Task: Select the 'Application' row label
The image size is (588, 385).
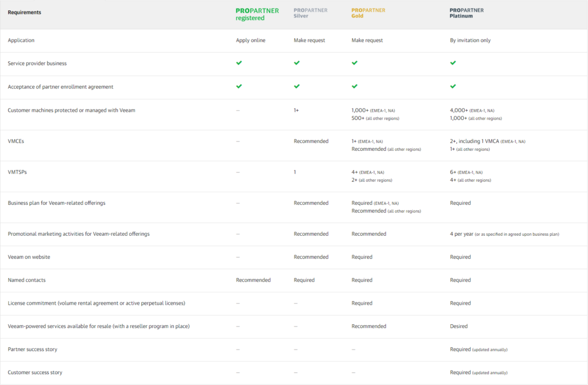Action: click(21, 40)
